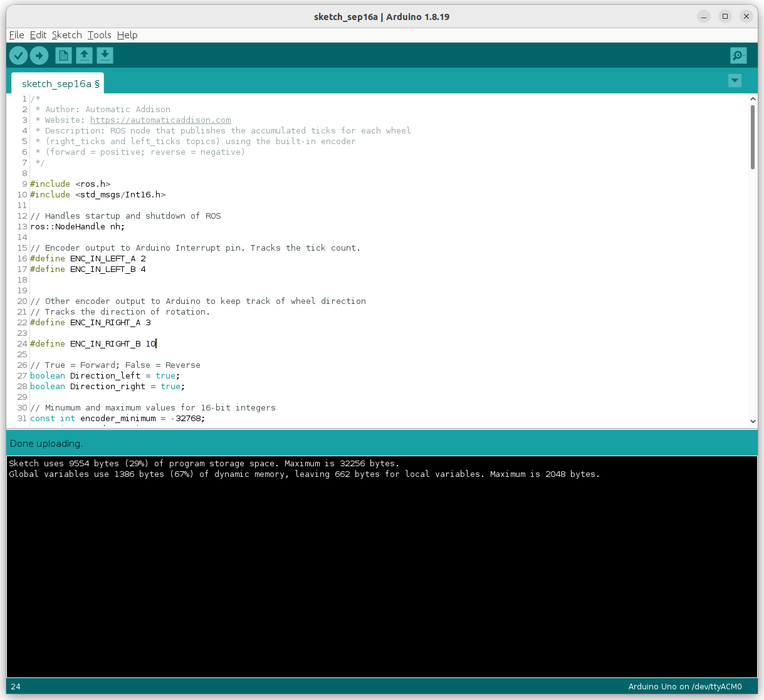Open the Edit menu
The width and height of the screenshot is (764, 700).
pos(38,35)
